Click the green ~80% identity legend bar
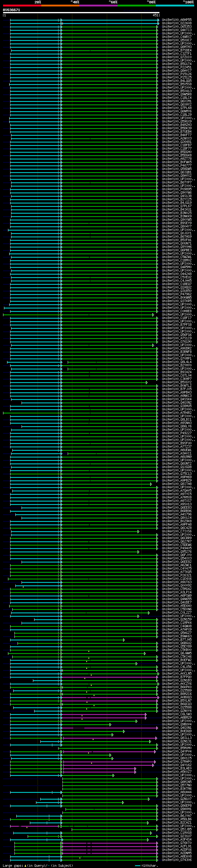Image resolution: width=197 pixels, height=868 pixels. pos(137,6)
